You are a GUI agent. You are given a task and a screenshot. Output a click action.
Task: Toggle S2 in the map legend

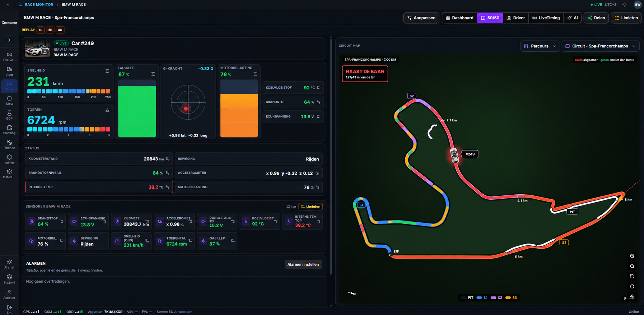click(x=496, y=298)
